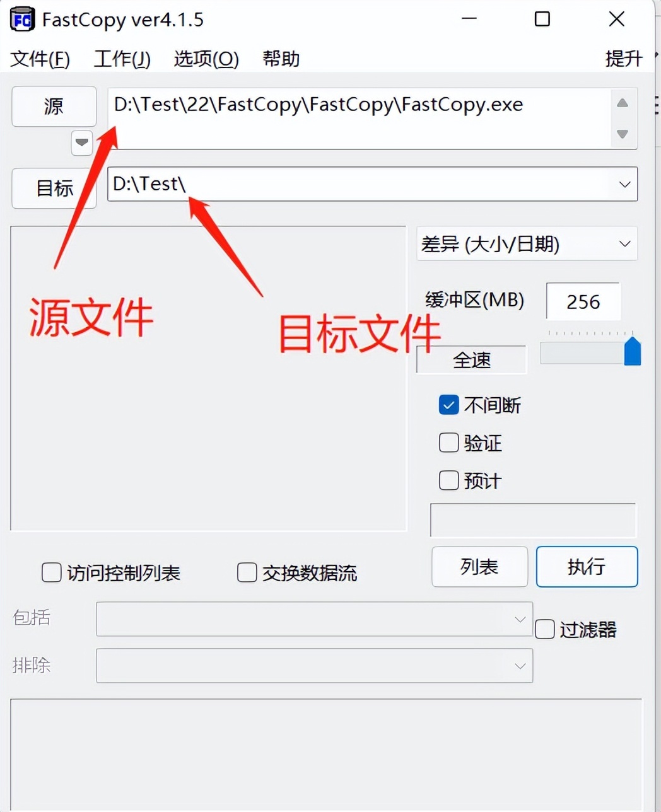Enable the 过滤器 checkbox
Viewport: 661px width, 812px height.
(544, 629)
